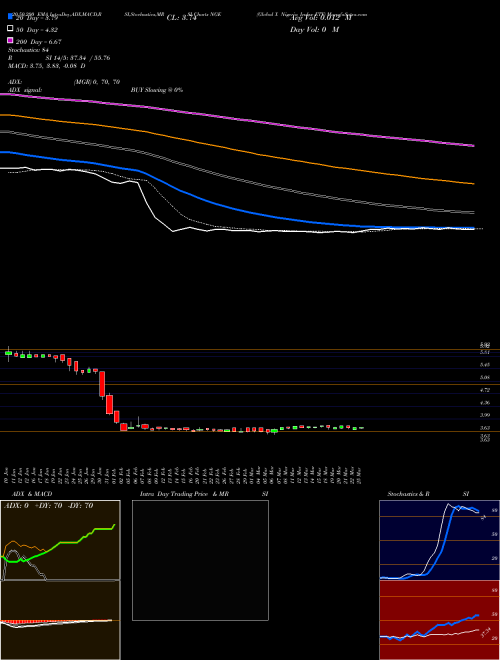Click the 'Avg Vol: 0.012 M' label
The width and height of the screenshot is (500, 660).
point(321,18)
